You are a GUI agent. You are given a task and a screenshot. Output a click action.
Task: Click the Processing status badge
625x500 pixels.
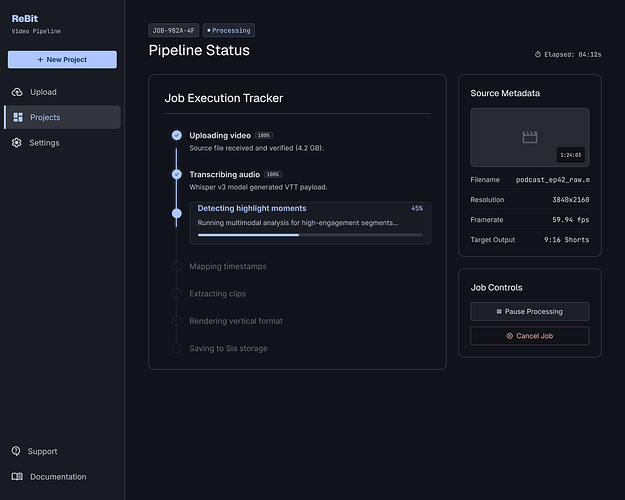tap(229, 30)
